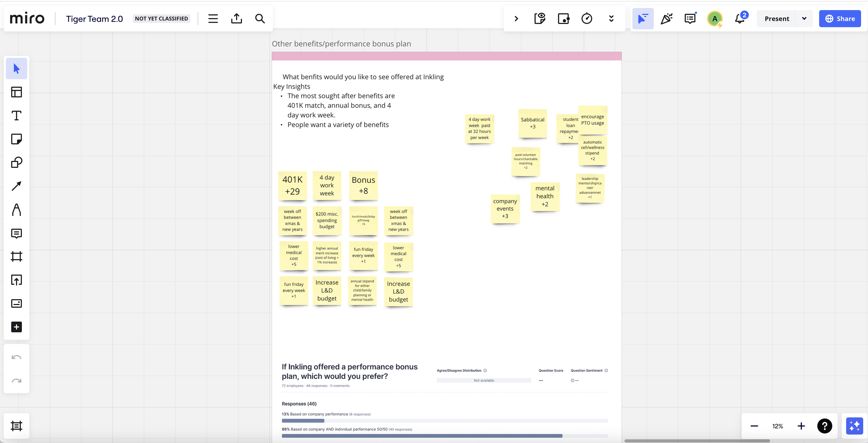Expand the collapsed toolbar chevron
This screenshot has height=443, width=868.
click(x=516, y=18)
